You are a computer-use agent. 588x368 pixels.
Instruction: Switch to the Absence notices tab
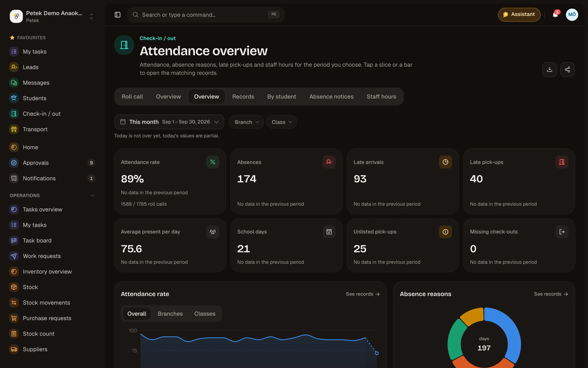coord(331,97)
